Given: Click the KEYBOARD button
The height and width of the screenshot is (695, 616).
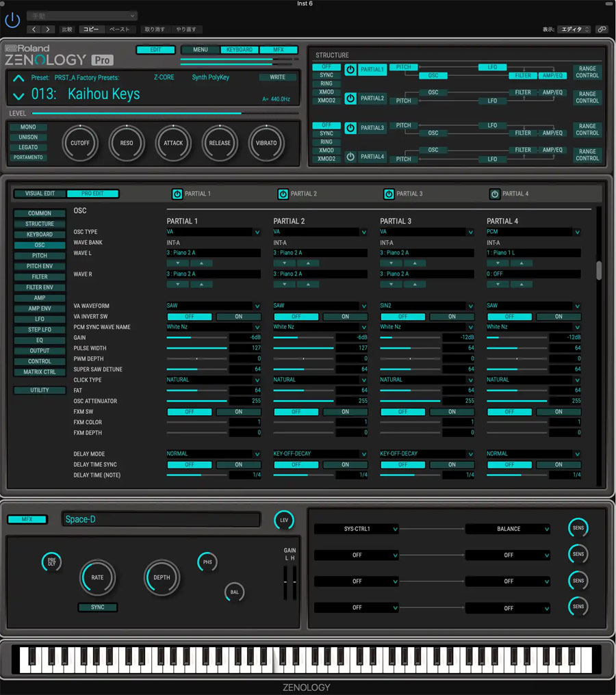Looking at the screenshot, I should 240,50.
